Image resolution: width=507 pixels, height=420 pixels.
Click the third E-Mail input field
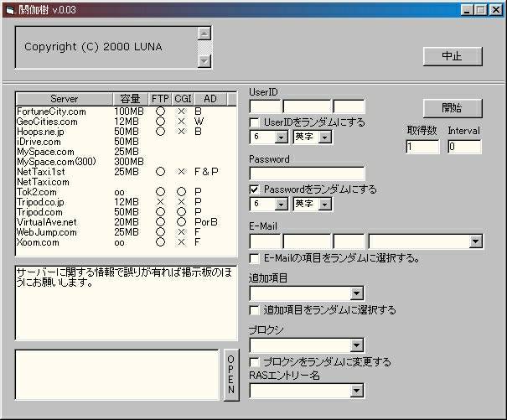tap(349, 241)
